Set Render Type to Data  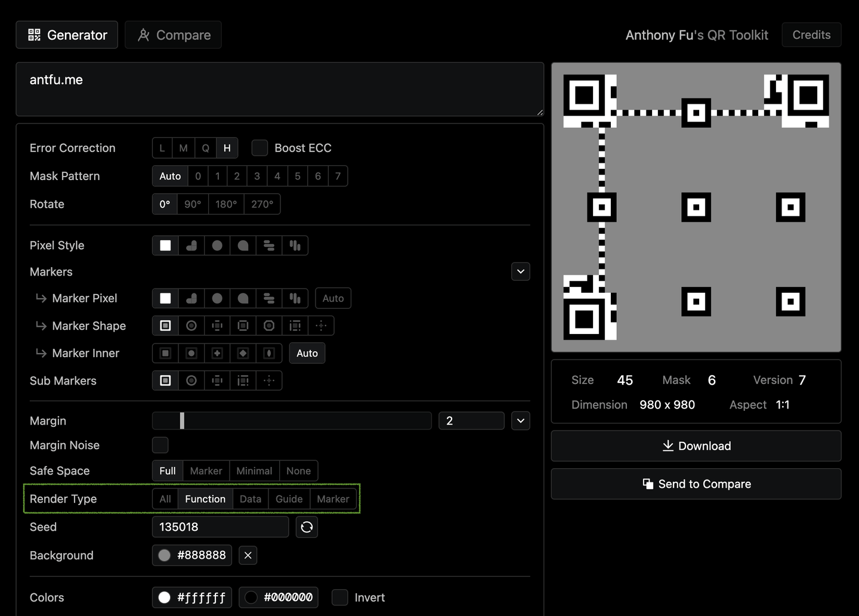(x=250, y=499)
